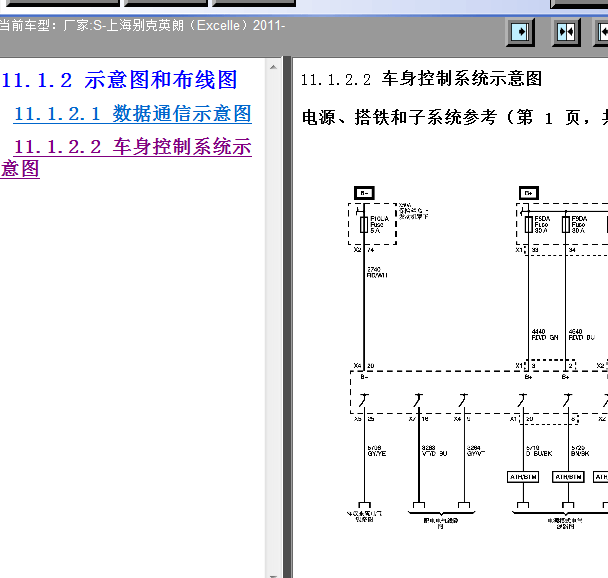608x578 pixels.
Task: Click the 3284 GY/VT wire label
Action: click(x=476, y=450)
